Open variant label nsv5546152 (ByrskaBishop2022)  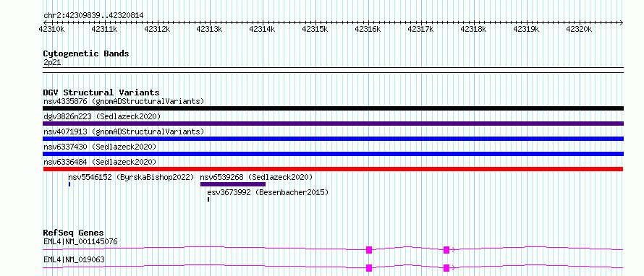point(131,177)
